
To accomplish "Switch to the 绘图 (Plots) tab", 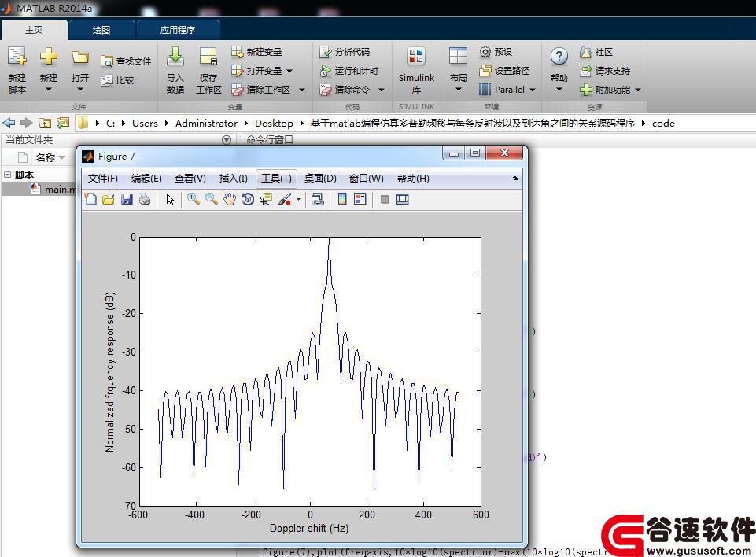I will coord(101,30).
